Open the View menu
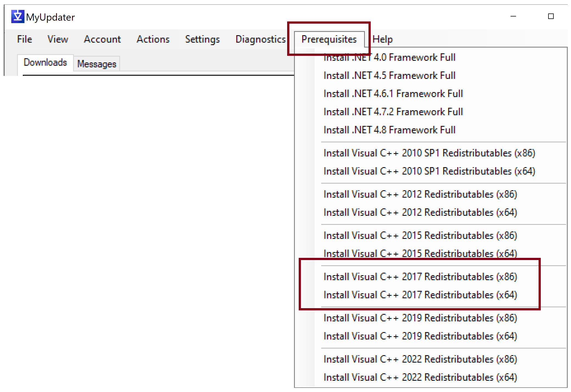Image resolution: width=571 pixels, height=392 pixels. 58,39
